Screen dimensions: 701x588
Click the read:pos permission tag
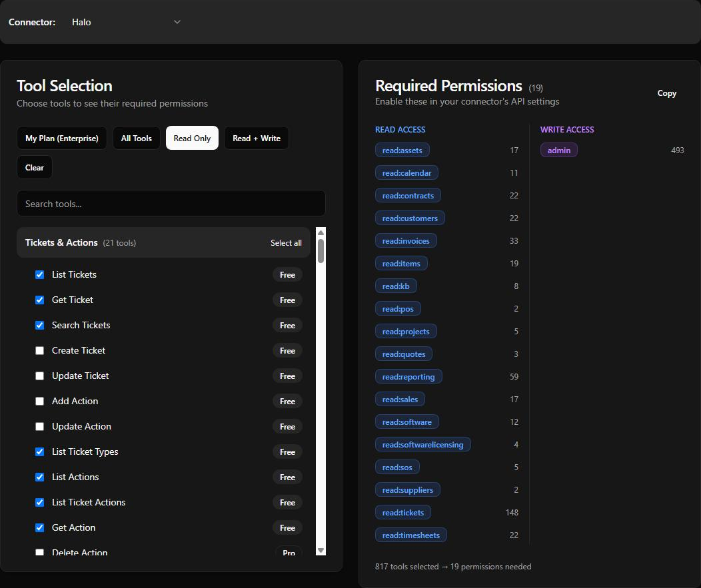tap(397, 309)
